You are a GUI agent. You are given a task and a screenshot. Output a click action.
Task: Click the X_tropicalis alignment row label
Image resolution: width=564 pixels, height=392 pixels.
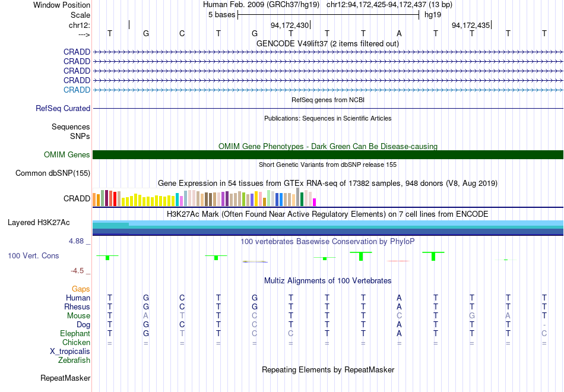(x=70, y=352)
